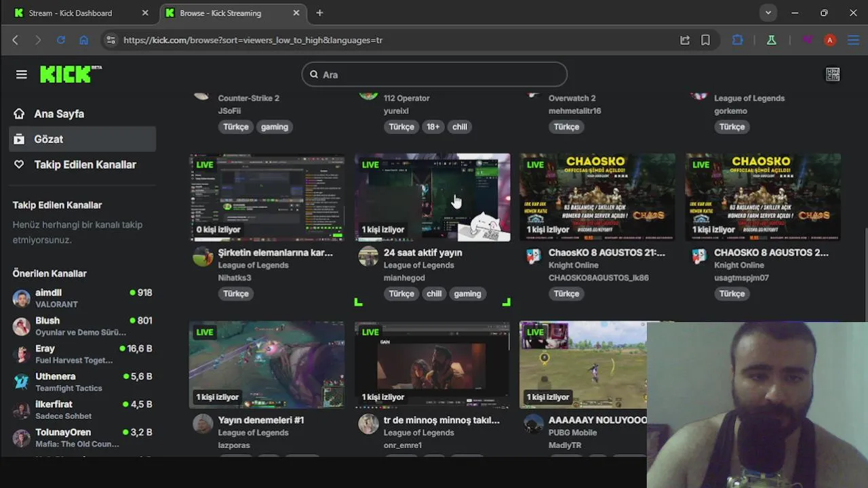Open the browser main menu icon
Viewport: 868px width, 488px height.
852,40
